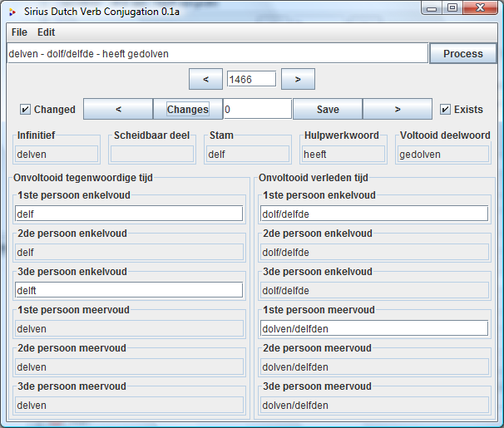Click present tense 2de persoon enkelvoud field
The width and height of the screenshot is (504, 428).
click(x=129, y=252)
